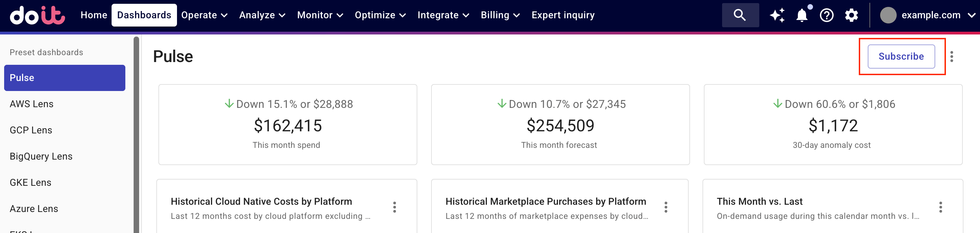Click the Down 60.6% or $1,806 text

pyautogui.click(x=840, y=104)
